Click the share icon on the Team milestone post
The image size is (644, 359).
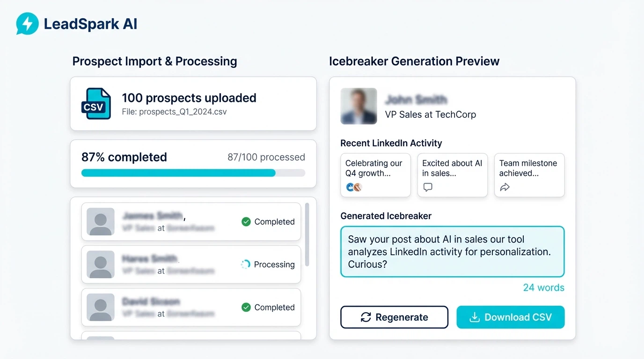click(505, 187)
